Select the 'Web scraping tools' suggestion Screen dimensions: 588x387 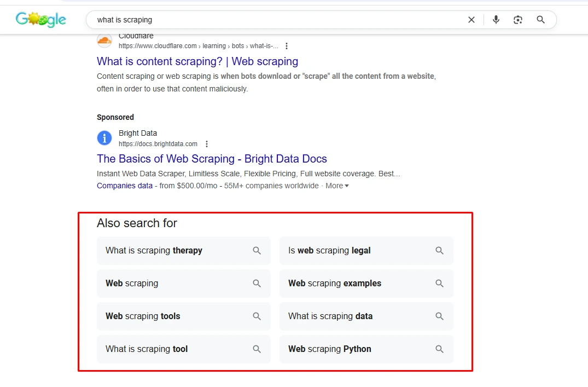[x=183, y=316]
